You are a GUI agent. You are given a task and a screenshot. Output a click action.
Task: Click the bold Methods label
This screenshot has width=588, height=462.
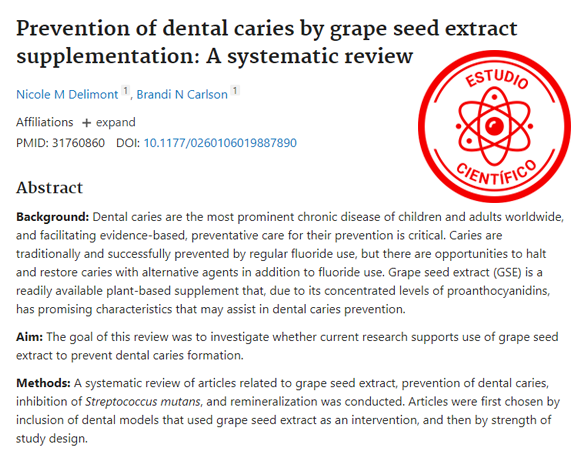(43, 383)
